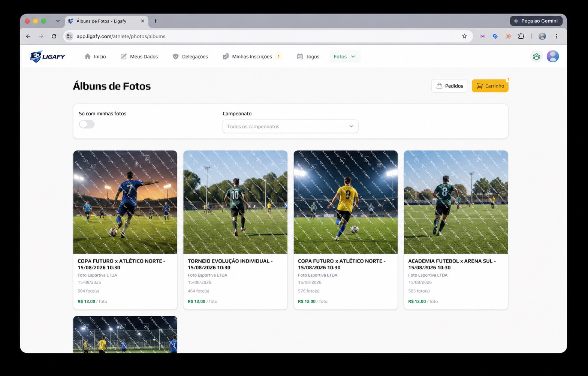The width and height of the screenshot is (588, 376).
Task: Open the Jogos page
Action: 308,57
